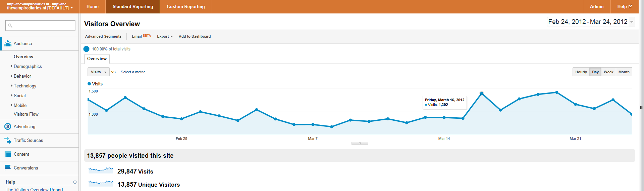Open the date range picker
This screenshot has width=644, height=191.
click(591, 22)
